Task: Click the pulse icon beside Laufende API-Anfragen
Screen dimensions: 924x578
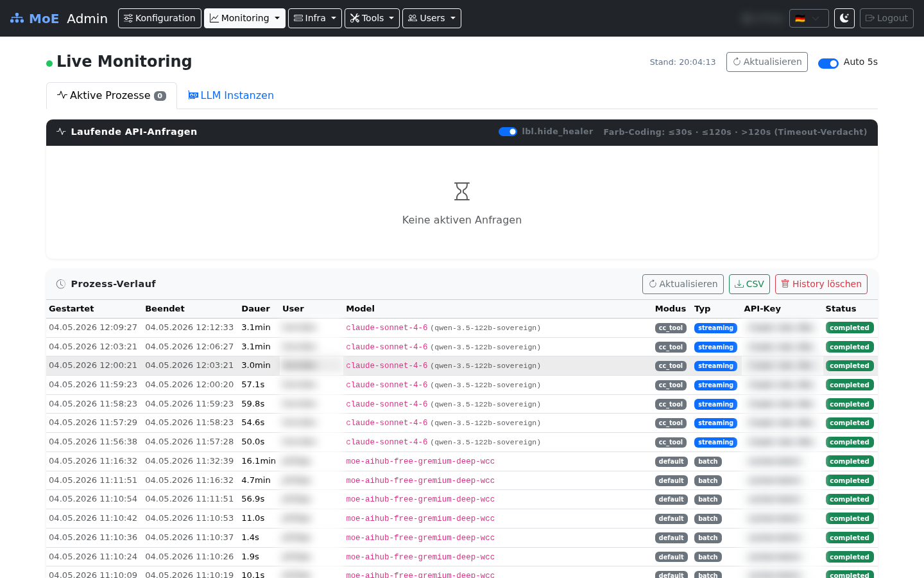Action: tap(61, 132)
